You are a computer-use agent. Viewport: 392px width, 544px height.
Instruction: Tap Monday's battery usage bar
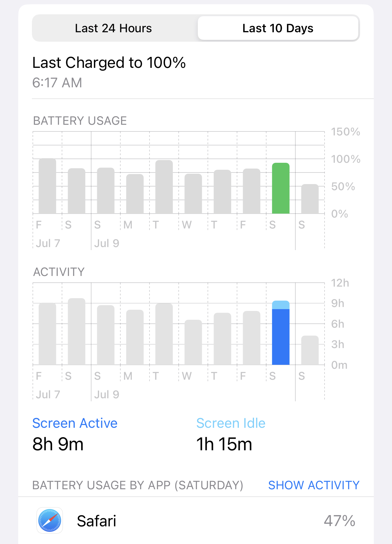(135, 194)
